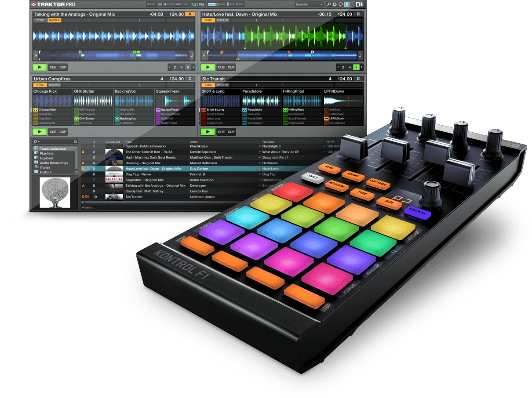This screenshot has height=398, width=532.
Task: Open the Deck D letter menu
Action: 358,79
